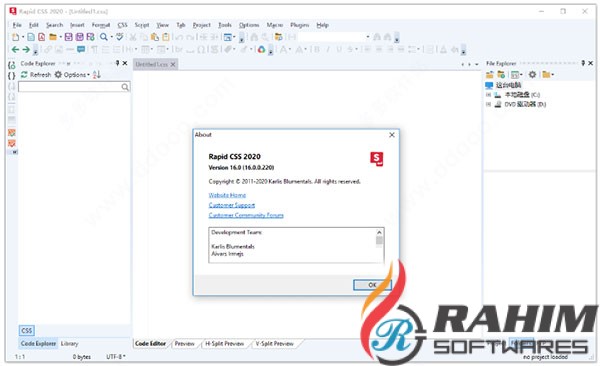Viewport: 600px width, 366px height.
Task: Open the Website Home link
Action: pyautogui.click(x=227, y=195)
